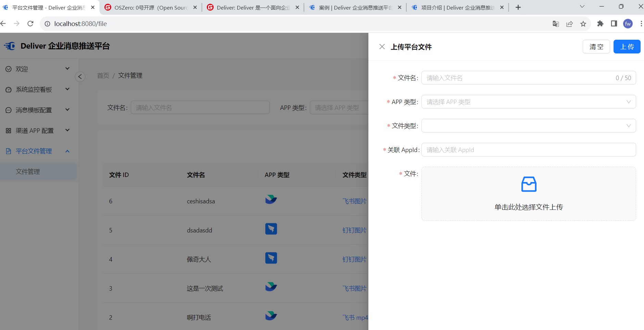The width and height of the screenshot is (644, 330).
Task: Click Feishu app icon in 啊打电话 row
Action: 271,316
